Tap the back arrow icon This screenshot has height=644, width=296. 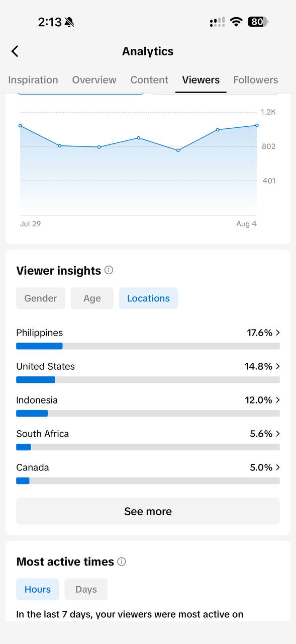[15, 51]
